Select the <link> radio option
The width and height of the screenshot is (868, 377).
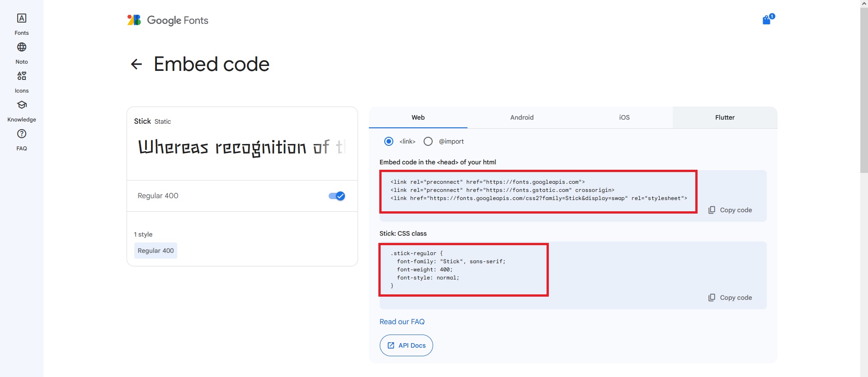tap(389, 141)
